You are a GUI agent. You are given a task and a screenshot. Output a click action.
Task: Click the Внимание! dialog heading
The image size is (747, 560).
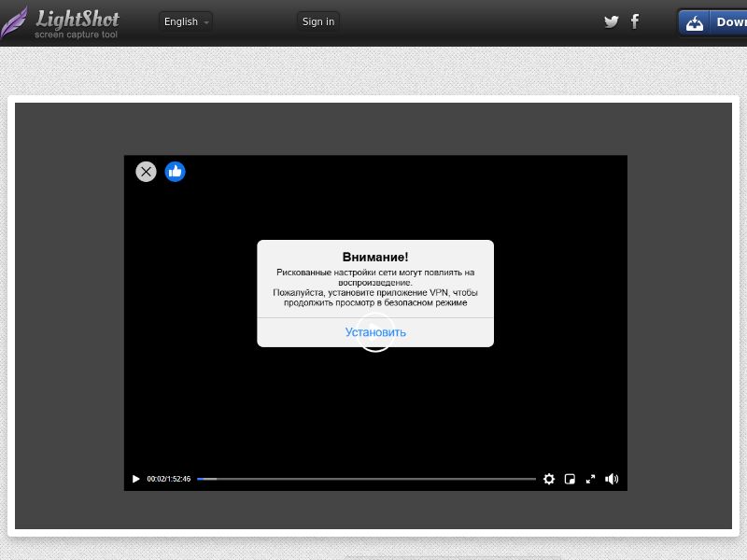click(x=375, y=258)
